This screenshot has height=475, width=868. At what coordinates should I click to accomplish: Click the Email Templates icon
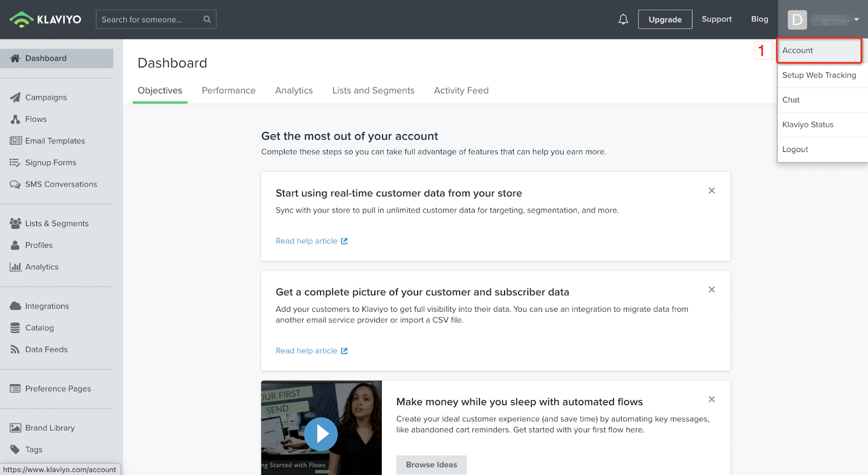click(16, 140)
